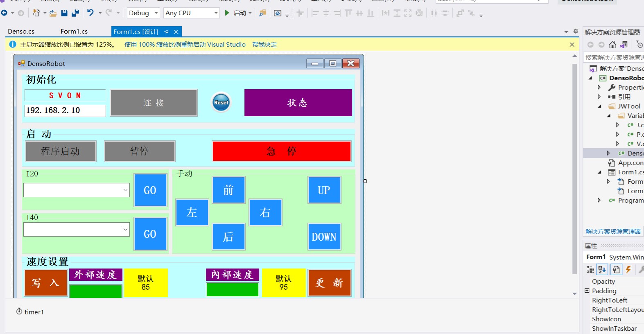Viewport: 644px width, 334px height.
Task: Collapse the Form1.cs tree node
Action: [x=599, y=172]
